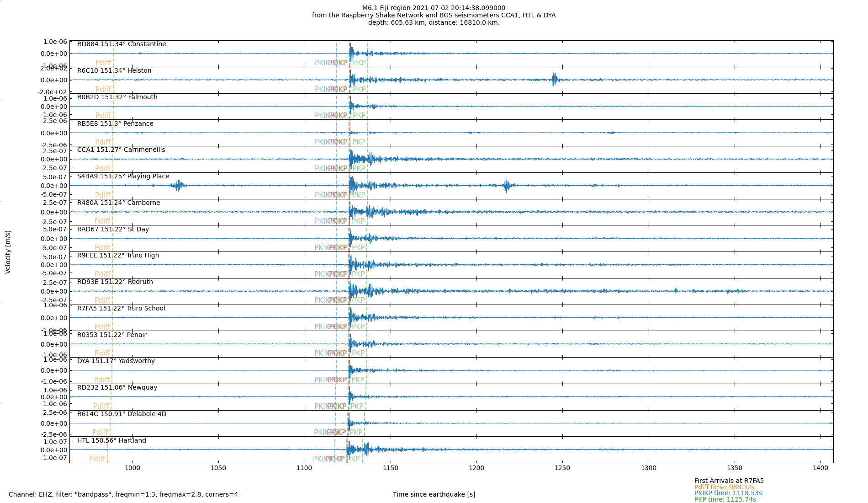Click the x-axis tick label "1400"

[820, 468]
